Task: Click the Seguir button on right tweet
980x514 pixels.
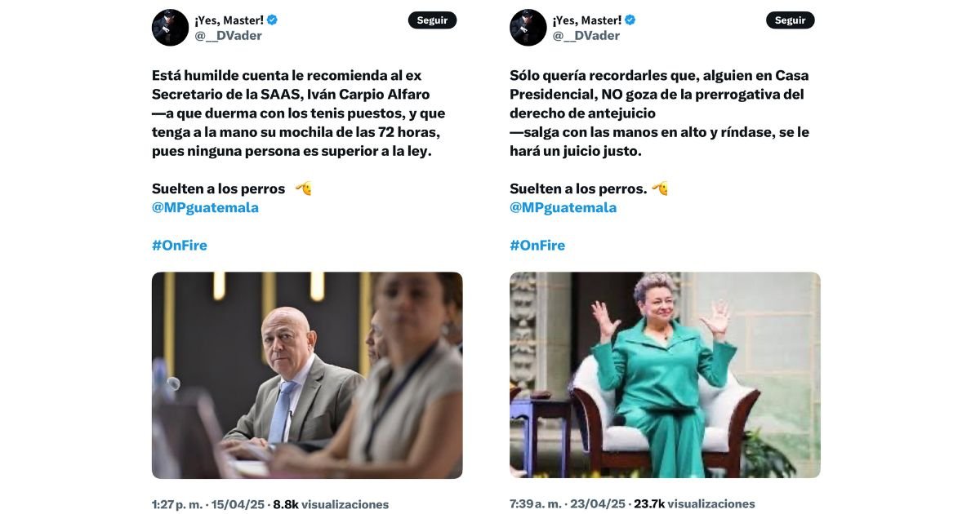Action: coord(790,20)
